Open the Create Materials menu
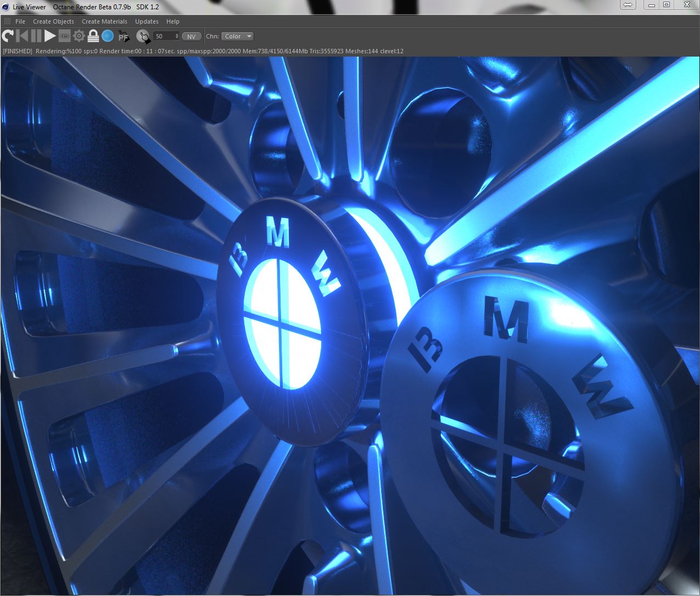Image resolution: width=700 pixels, height=596 pixels. pos(104,21)
